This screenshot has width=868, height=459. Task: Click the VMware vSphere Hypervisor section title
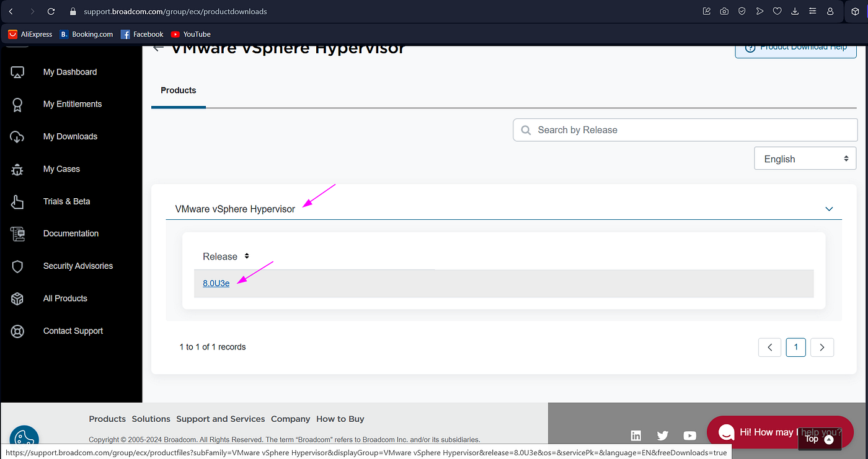tap(235, 209)
